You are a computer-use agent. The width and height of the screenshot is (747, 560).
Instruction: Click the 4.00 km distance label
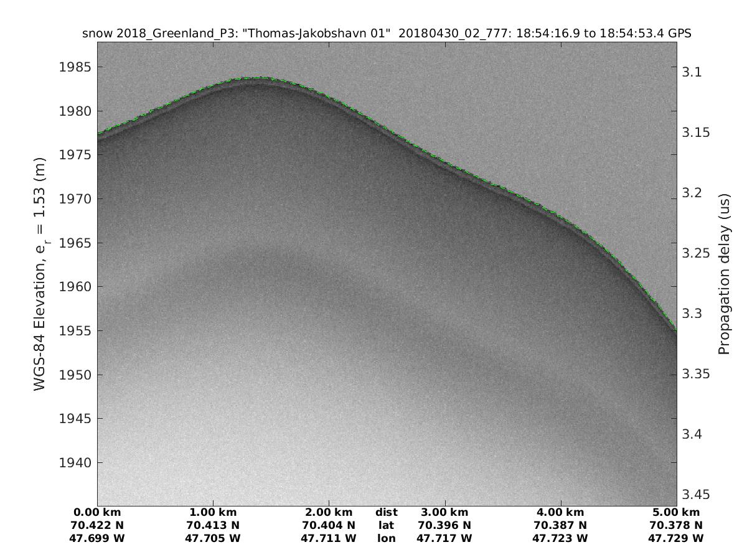pyautogui.click(x=561, y=513)
